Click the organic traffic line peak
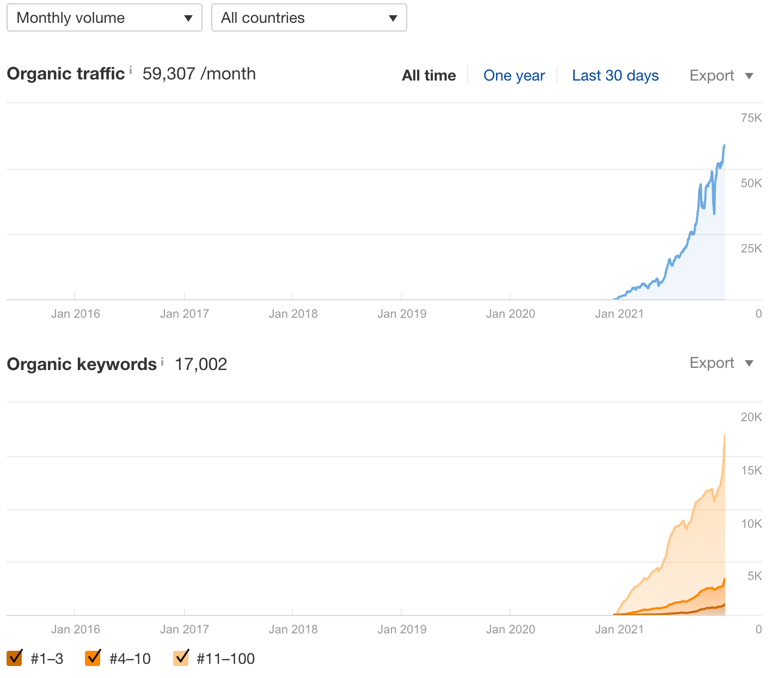 click(724, 145)
